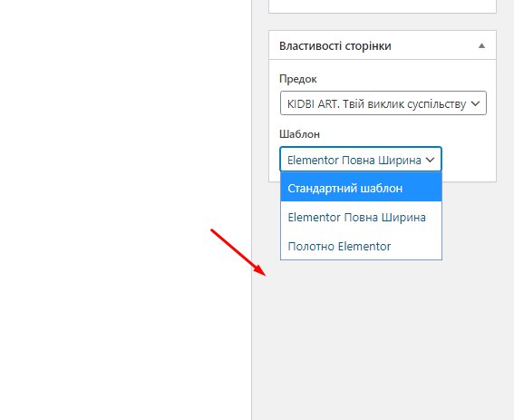Select Стандартний шаблон from the template list
The image size is (514, 420).
point(361,188)
